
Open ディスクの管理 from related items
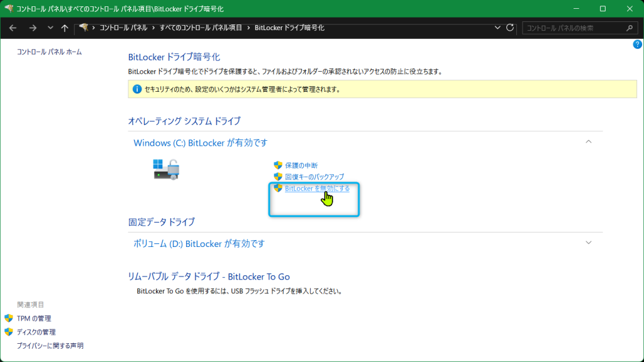36,332
